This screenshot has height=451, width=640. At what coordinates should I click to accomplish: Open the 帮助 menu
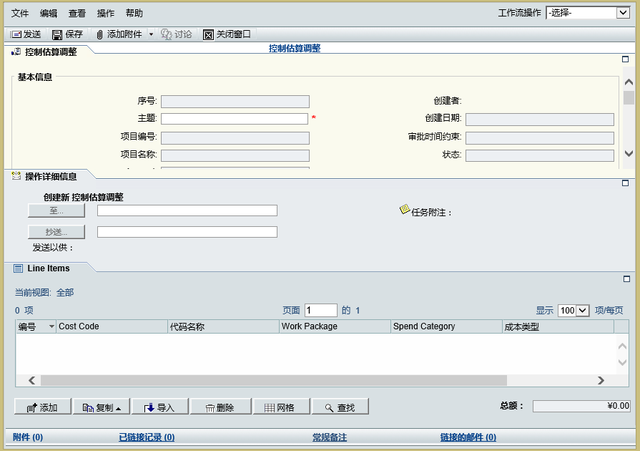[134, 13]
